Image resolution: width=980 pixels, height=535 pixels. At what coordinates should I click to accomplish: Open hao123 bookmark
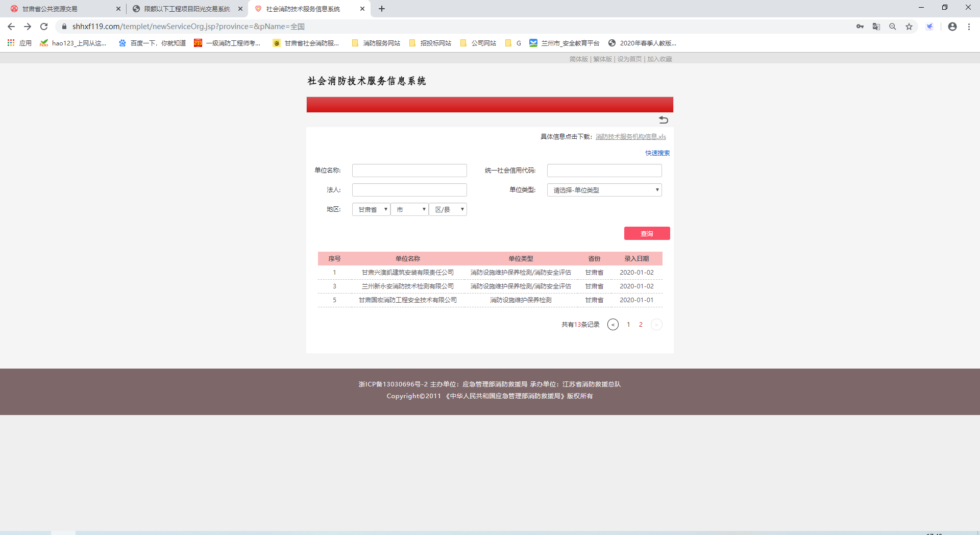pyautogui.click(x=73, y=43)
